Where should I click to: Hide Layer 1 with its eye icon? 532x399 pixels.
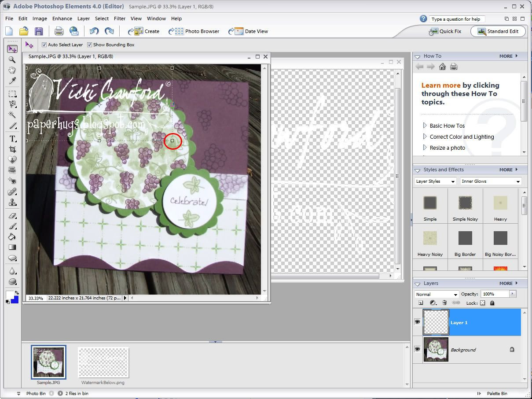(x=417, y=322)
